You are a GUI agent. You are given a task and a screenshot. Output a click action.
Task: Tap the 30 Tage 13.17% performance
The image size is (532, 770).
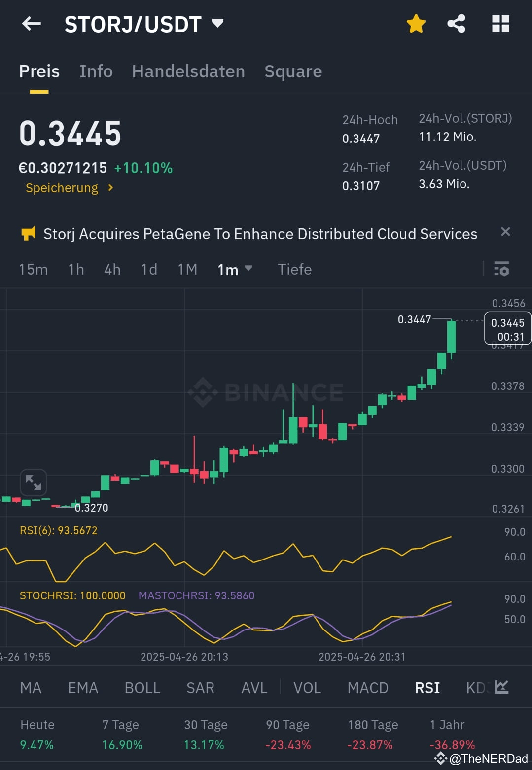click(206, 735)
